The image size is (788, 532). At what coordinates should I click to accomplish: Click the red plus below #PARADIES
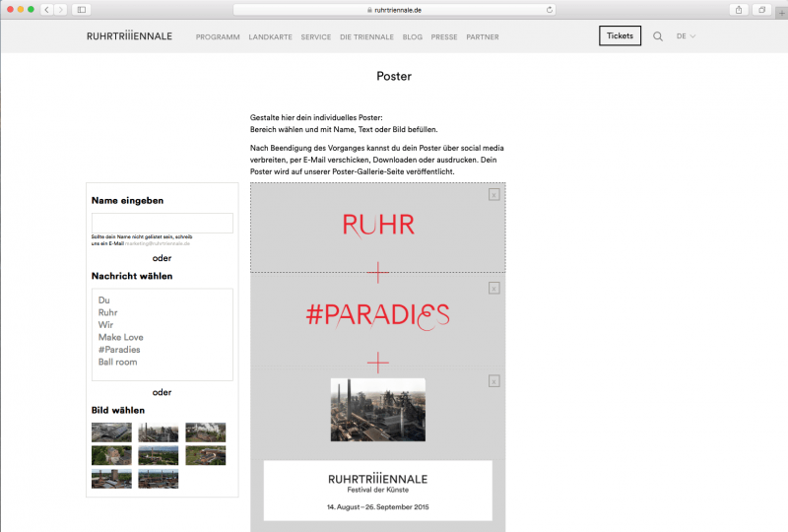378,362
